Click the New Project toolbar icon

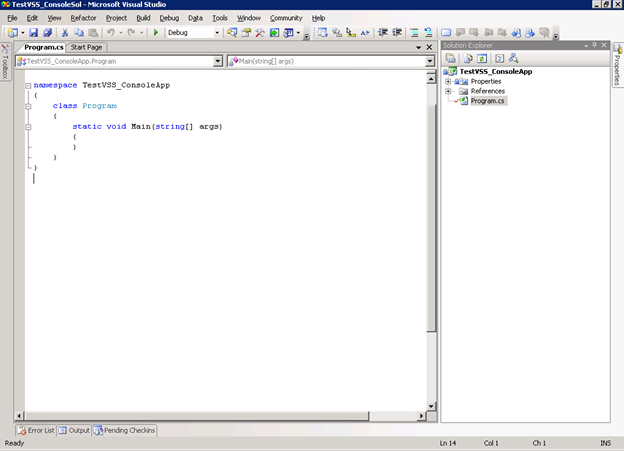pyautogui.click(x=13, y=33)
